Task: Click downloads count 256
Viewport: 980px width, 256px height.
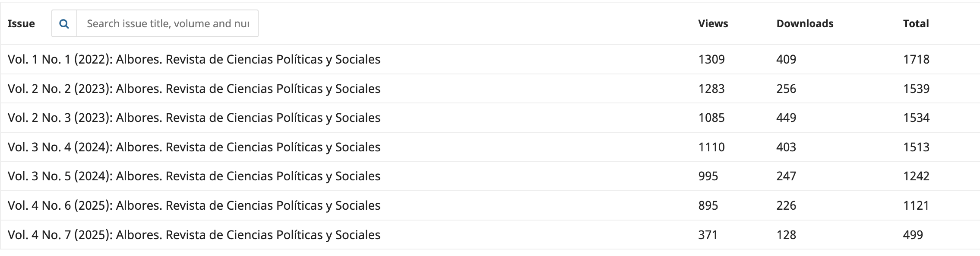Action: coord(786,89)
